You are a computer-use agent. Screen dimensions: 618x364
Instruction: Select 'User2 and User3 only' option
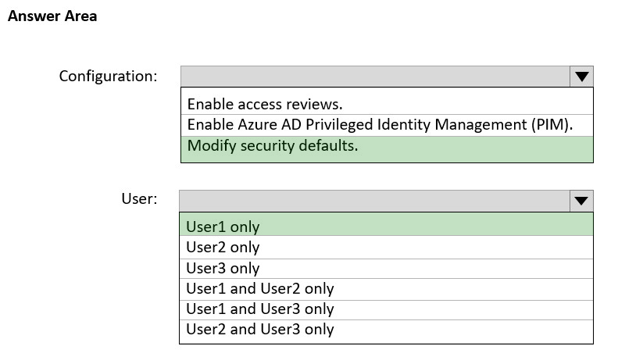click(x=386, y=331)
